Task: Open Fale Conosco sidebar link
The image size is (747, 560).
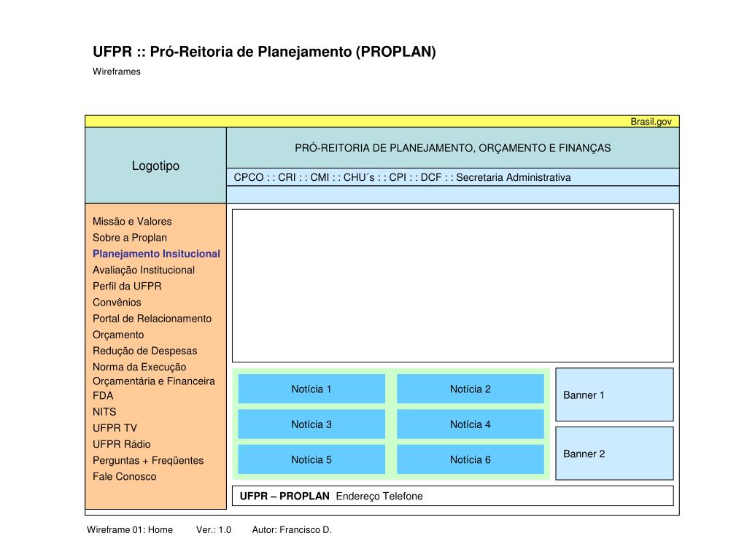Action: coord(124,477)
